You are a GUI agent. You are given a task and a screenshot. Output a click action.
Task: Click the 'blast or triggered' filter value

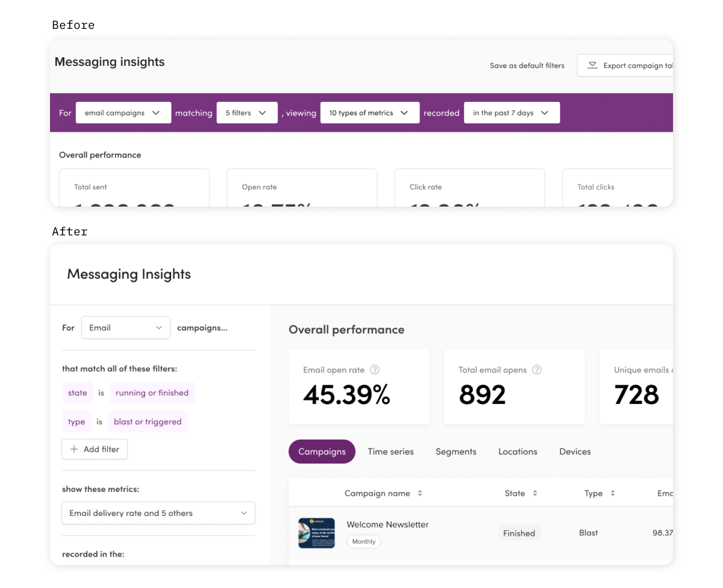148,421
